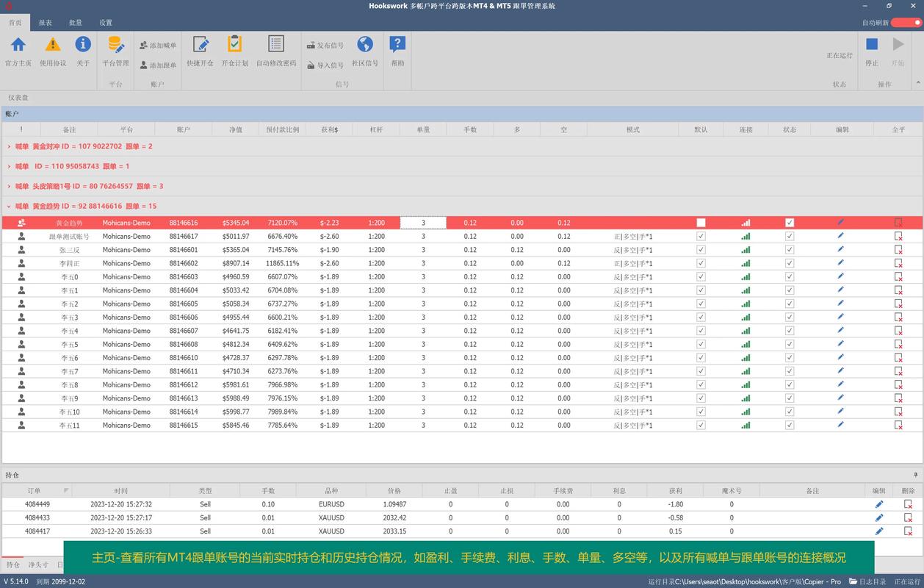Screen dimensions: 924x588
Task: Sort by the 预付款比例 column header
Action: (283, 129)
